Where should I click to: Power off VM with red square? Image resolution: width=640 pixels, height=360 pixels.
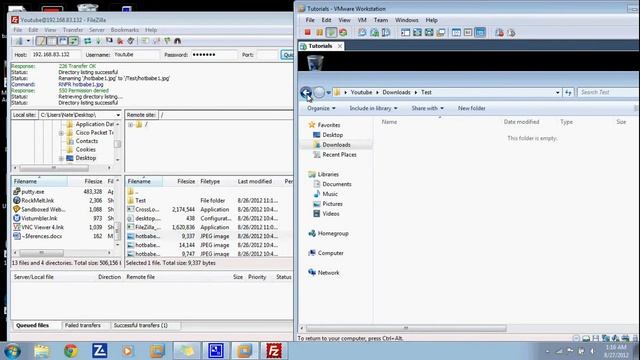(307, 32)
